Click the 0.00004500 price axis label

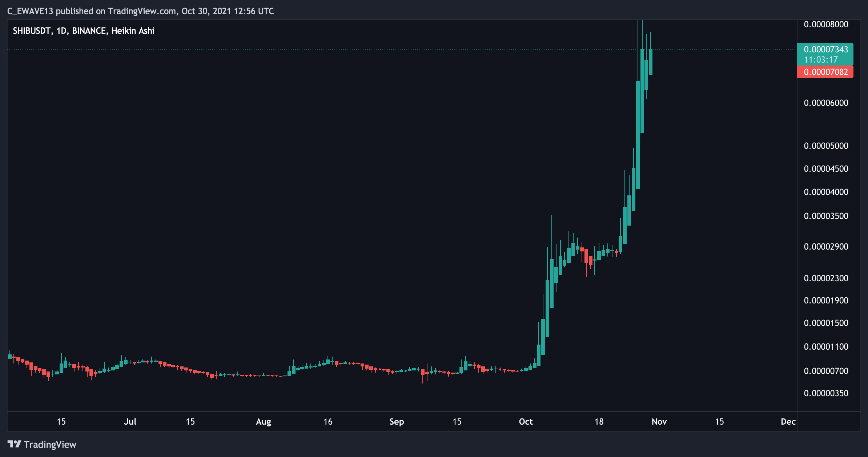(x=826, y=169)
